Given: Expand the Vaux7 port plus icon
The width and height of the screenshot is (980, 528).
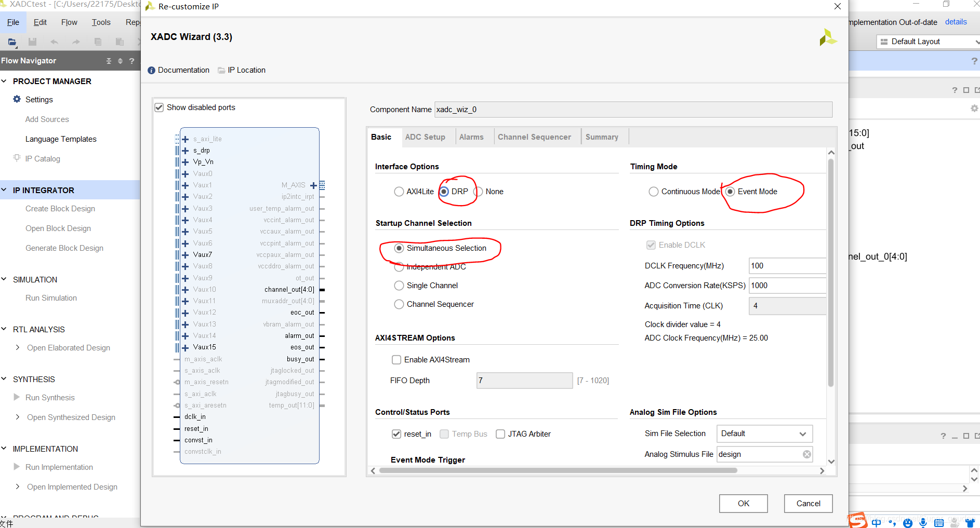Looking at the screenshot, I should point(185,255).
